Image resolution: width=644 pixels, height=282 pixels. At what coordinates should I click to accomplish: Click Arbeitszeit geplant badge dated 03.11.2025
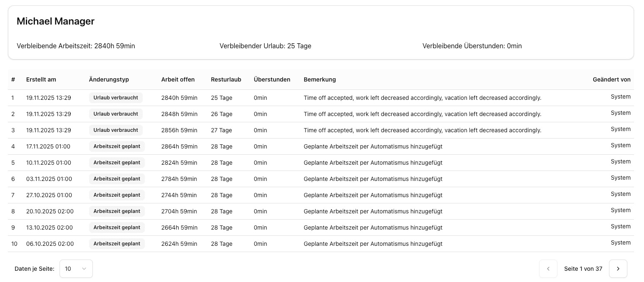point(117,179)
